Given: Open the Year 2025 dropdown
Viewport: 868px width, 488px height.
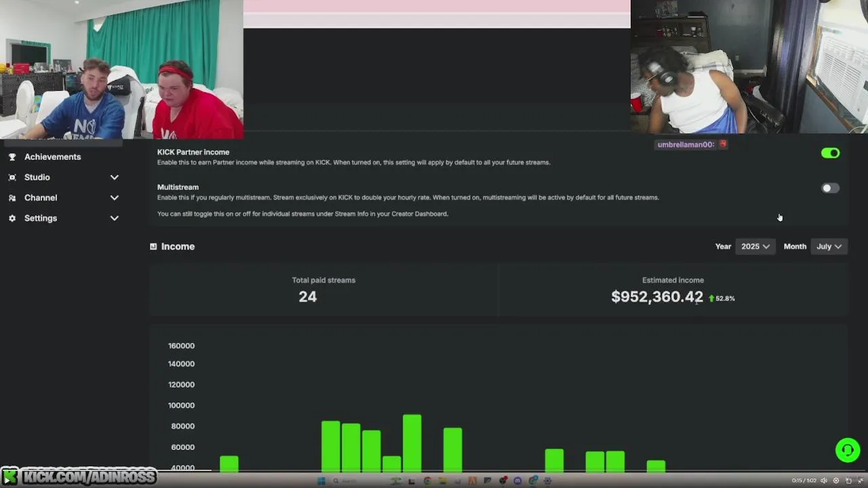Looking at the screenshot, I should 755,247.
